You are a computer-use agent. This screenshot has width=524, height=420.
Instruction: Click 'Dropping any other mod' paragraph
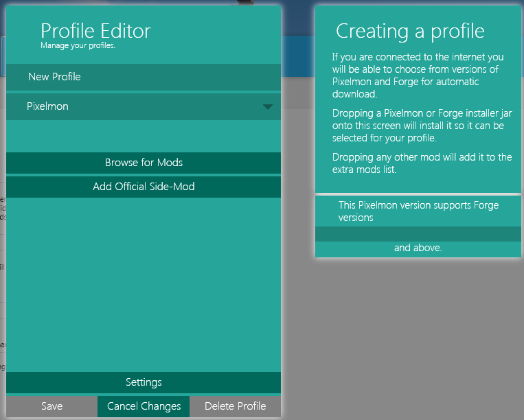pos(422,163)
